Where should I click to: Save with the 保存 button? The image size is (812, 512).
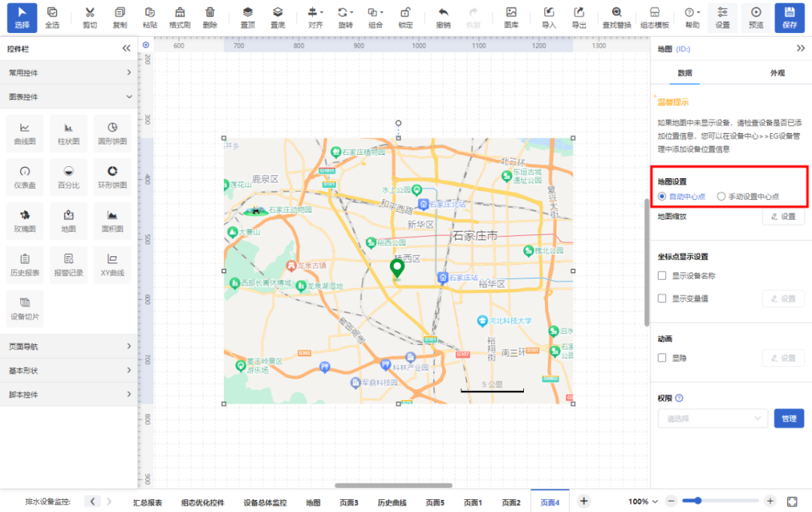(789, 17)
